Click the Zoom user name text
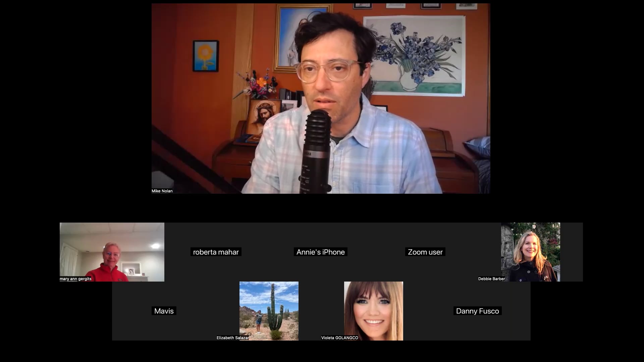Viewport: 644px width, 362px height. pos(425,252)
